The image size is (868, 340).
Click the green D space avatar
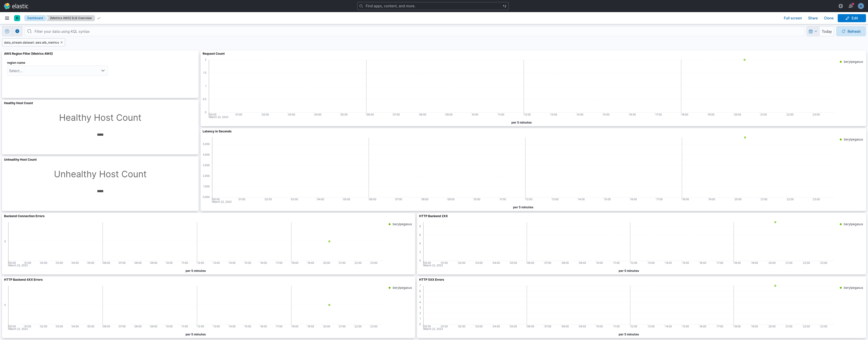[17, 18]
